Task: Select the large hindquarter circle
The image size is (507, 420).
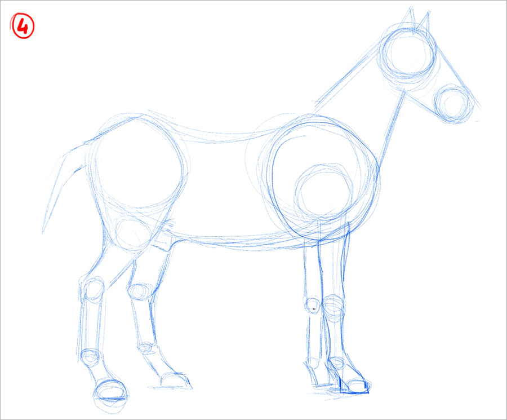Action: tap(138, 163)
